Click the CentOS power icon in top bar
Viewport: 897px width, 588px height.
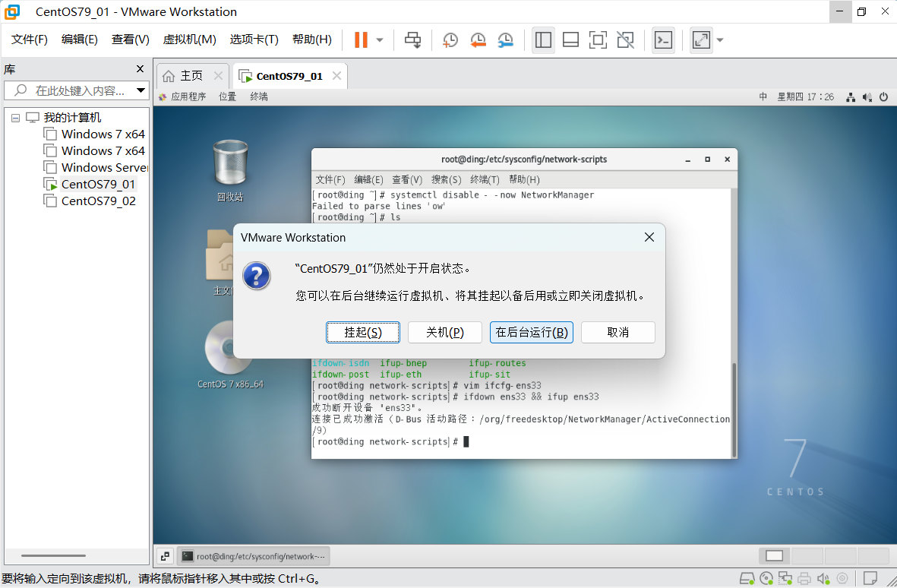coord(884,97)
